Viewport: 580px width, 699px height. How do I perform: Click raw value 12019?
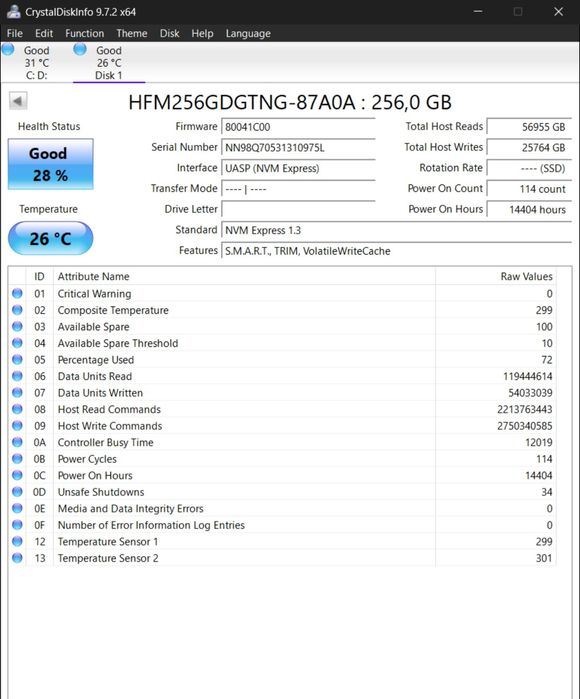[x=539, y=442]
